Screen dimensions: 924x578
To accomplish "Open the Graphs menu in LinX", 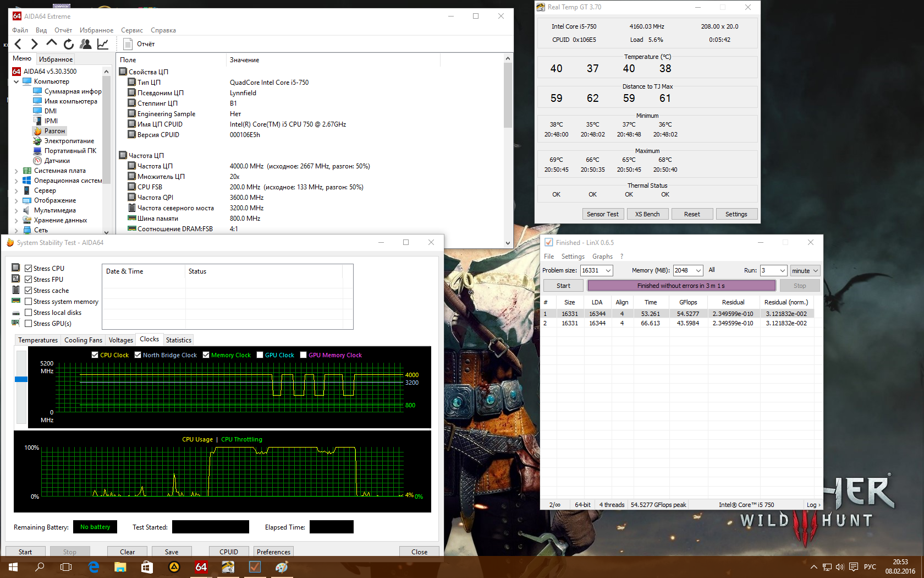I will coord(602,257).
